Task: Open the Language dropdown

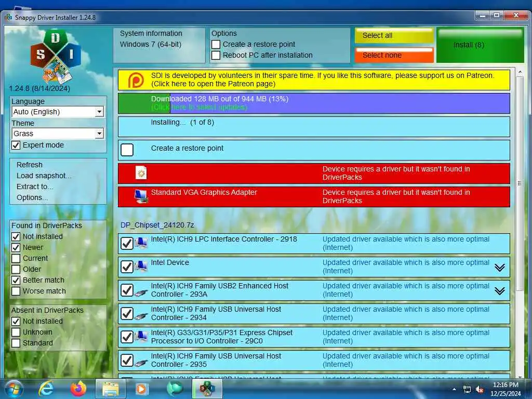Action: (58, 112)
